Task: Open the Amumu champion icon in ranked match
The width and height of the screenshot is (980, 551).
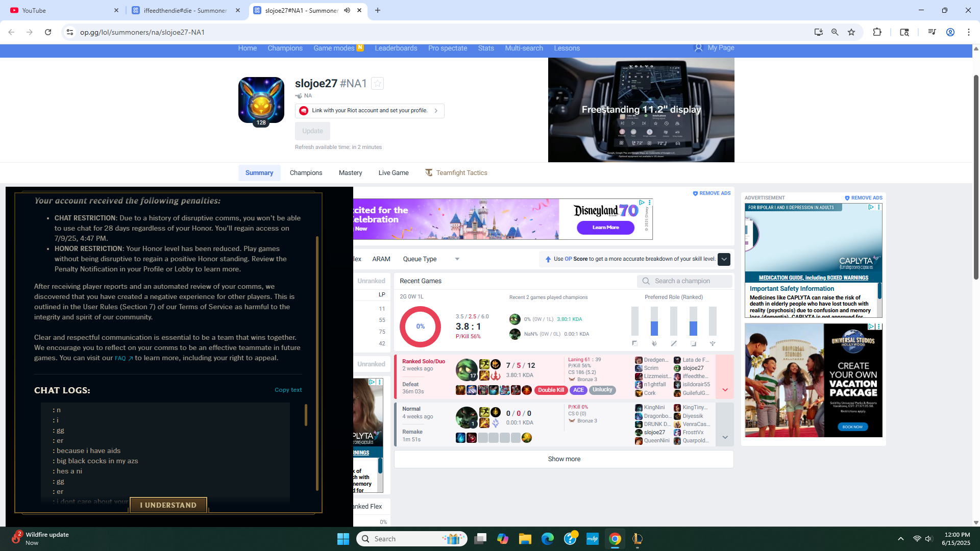Action: 467,370
